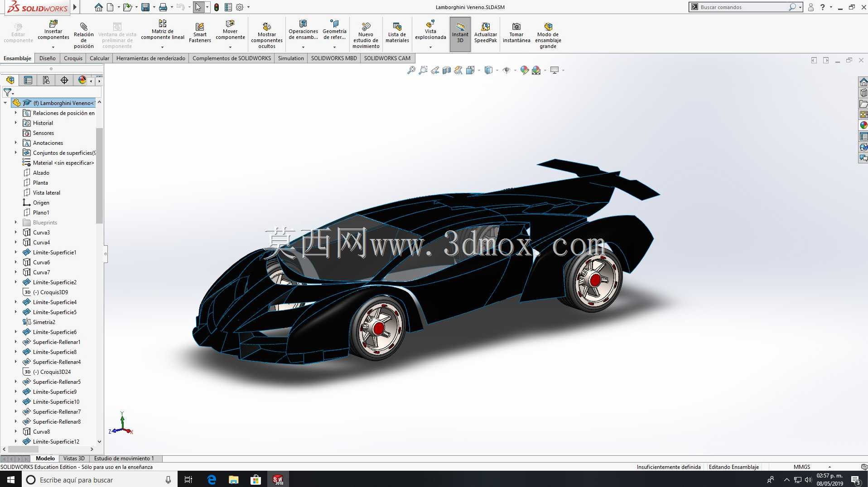Toggle Modo de ensamblaje grande

click(x=548, y=35)
